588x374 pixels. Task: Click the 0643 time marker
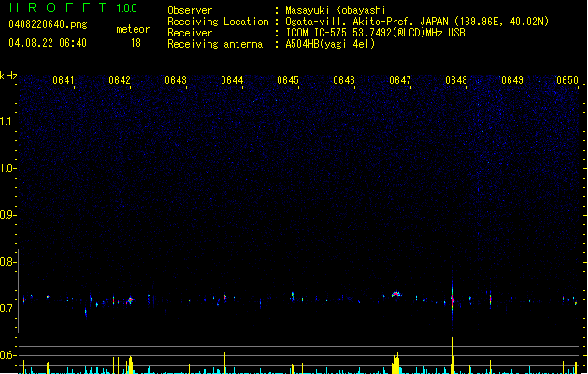point(176,80)
